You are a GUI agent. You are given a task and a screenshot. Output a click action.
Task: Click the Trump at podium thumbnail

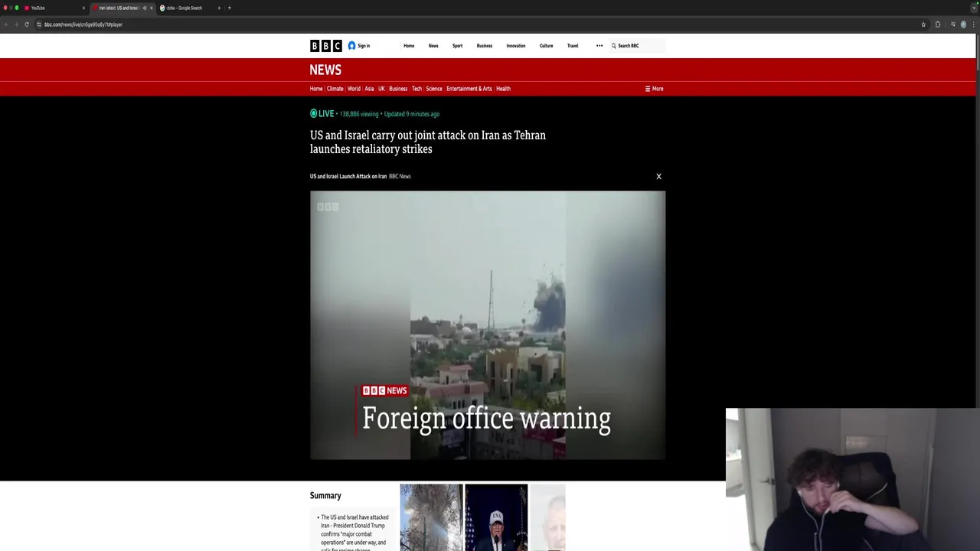[x=496, y=517]
